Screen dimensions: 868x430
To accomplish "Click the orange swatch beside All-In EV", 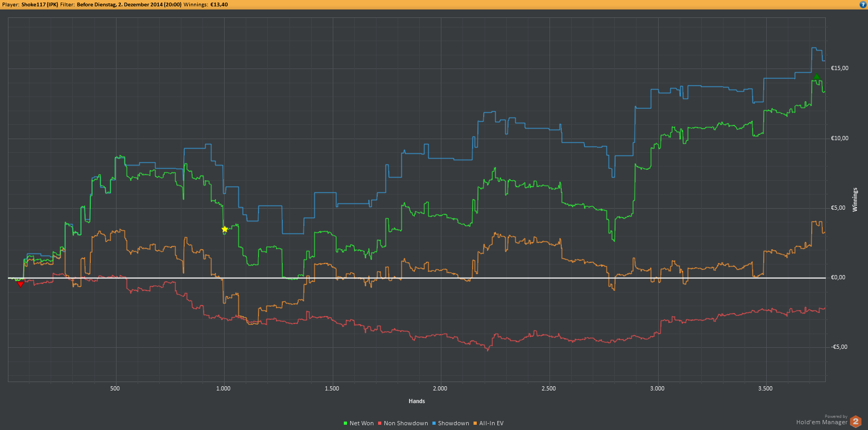I will click(x=475, y=423).
